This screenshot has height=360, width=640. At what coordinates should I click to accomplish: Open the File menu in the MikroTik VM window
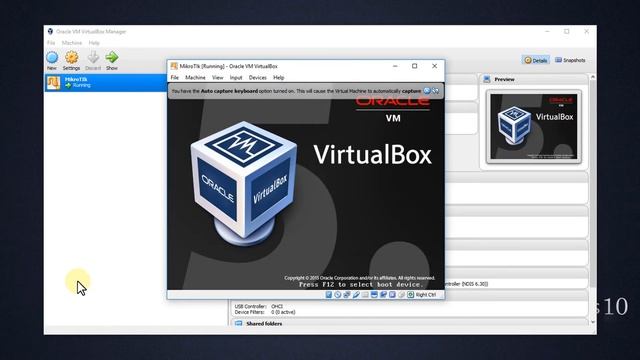(175, 78)
